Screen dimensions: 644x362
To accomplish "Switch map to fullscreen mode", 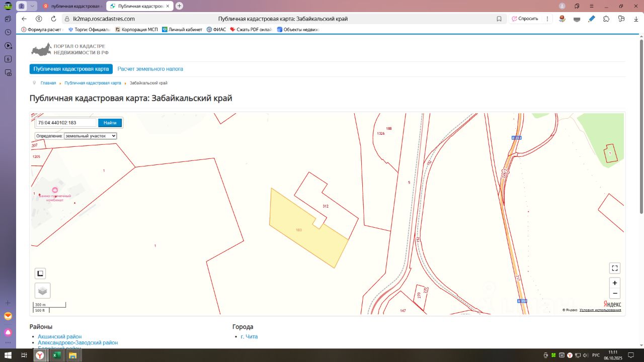I will tap(614, 268).
